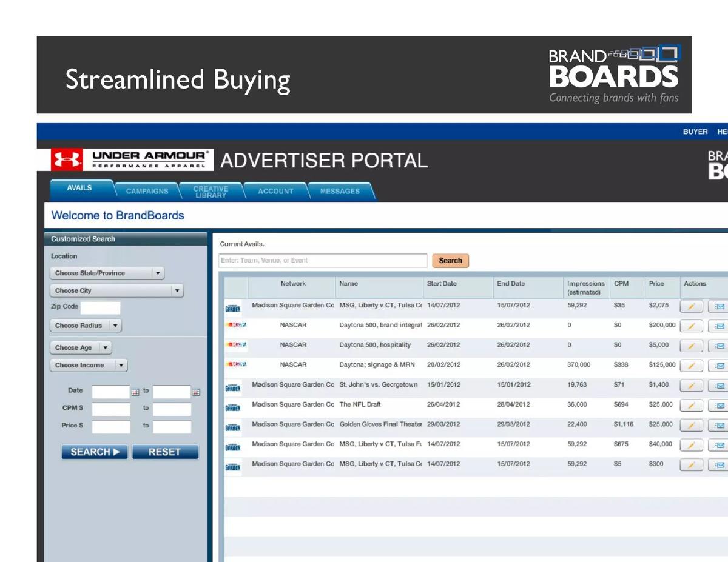
Task: Select the '20/02/2012' start date cell
Action: tap(443, 365)
